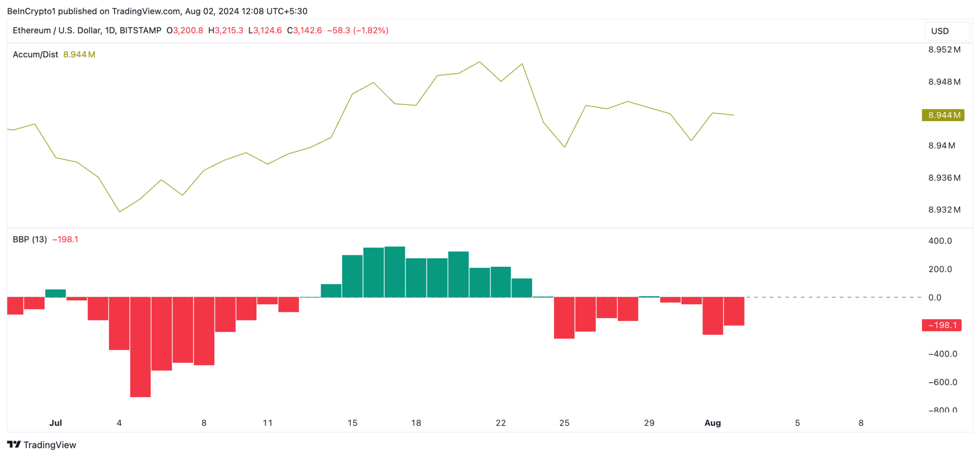Click the 400.0 label on the BBP scale
Image resolution: width=980 pixels, height=457 pixels.
click(x=940, y=241)
